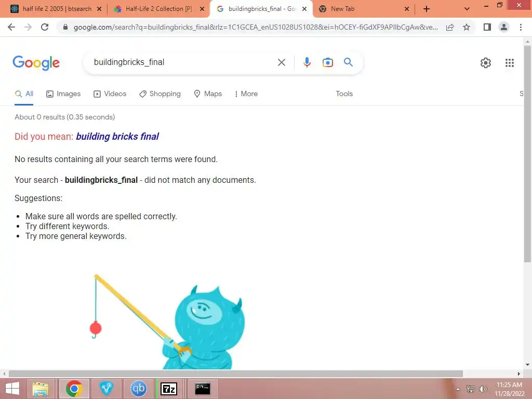Open the tab search dropdown
The height and width of the screenshot is (399, 532).
[467, 9]
